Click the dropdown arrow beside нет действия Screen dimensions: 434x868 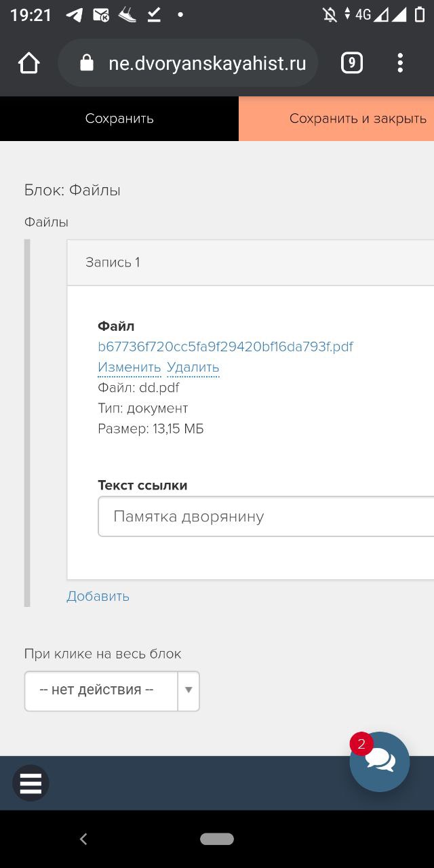click(x=189, y=691)
